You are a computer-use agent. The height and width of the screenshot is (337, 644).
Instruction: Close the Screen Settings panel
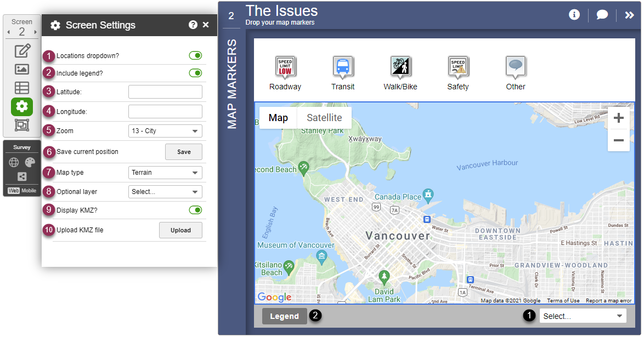tap(206, 25)
